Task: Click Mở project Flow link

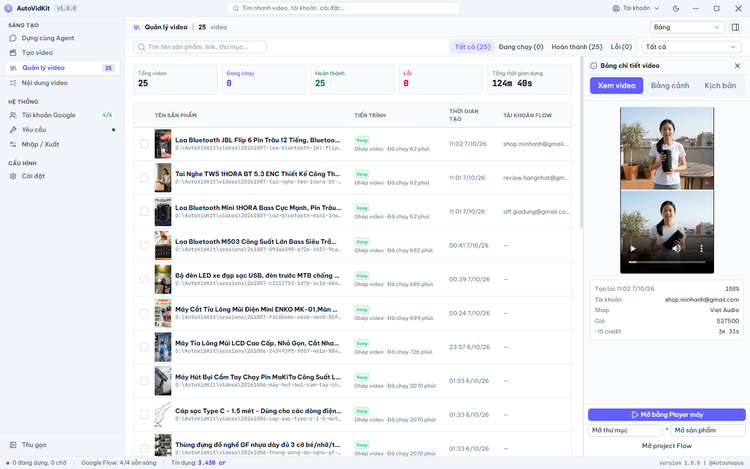Action: tap(666, 446)
